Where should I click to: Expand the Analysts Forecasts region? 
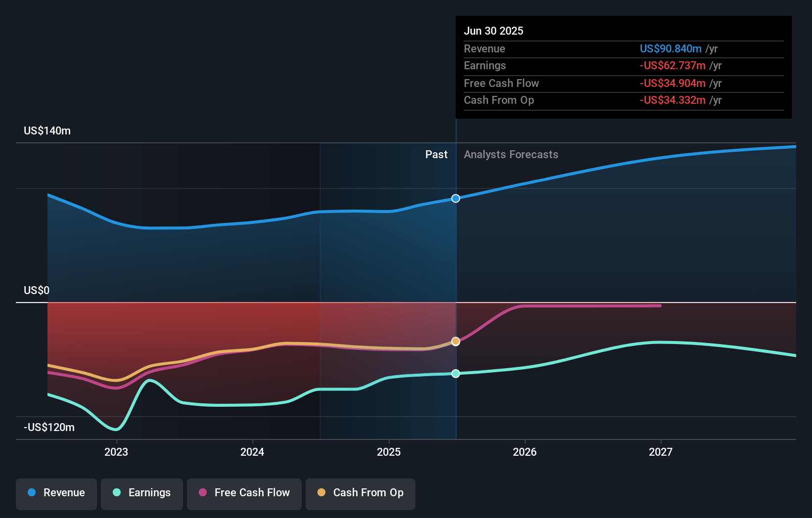(x=511, y=155)
